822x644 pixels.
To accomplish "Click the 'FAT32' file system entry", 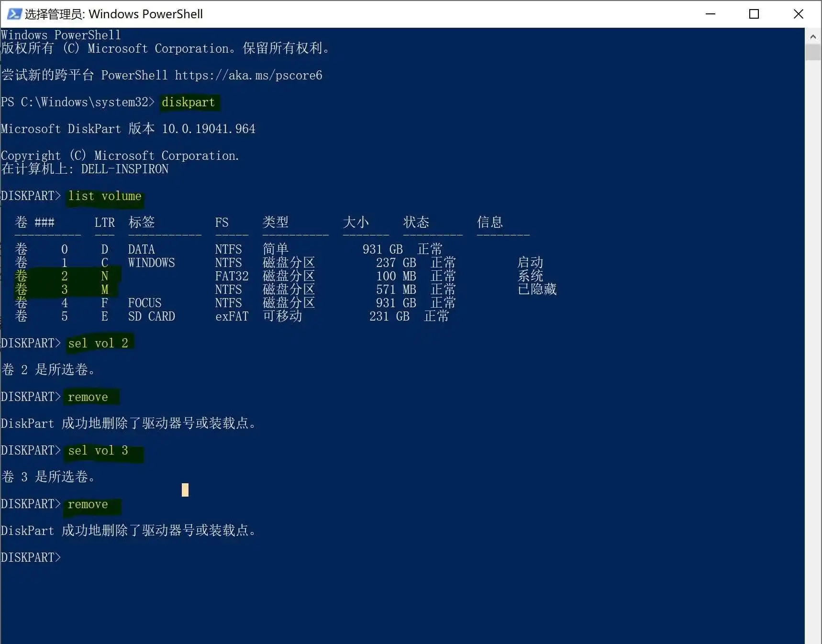I will tap(232, 276).
